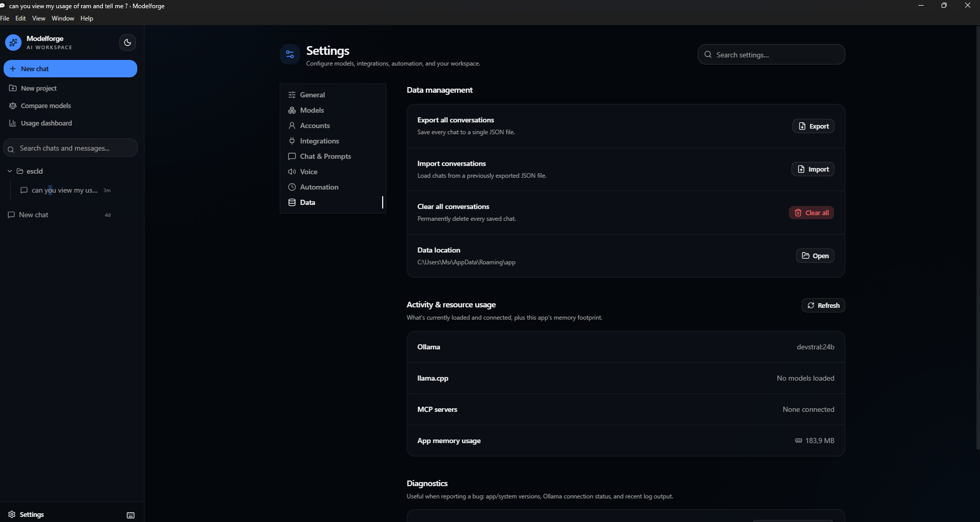This screenshot has height=522, width=980.
Task: Focus Search chats and messages field
Action: [70, 148]
